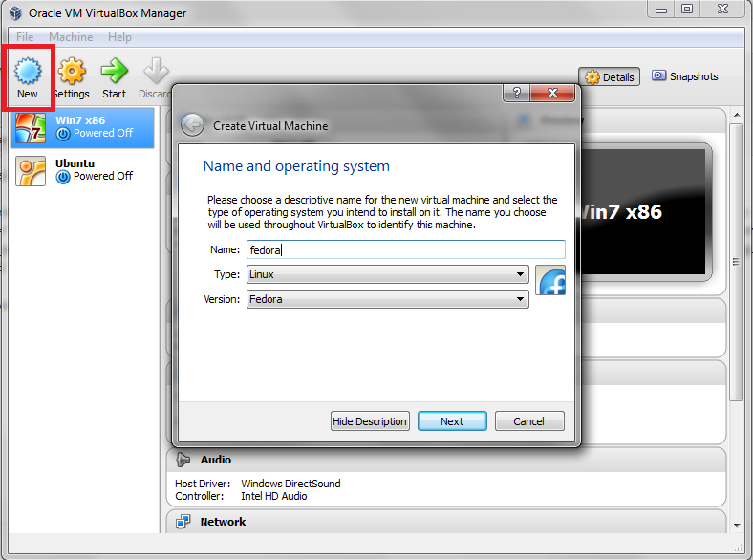The image size is (753, 560).
Task: Click the New virtual machine icon
Action: point(28,71)
